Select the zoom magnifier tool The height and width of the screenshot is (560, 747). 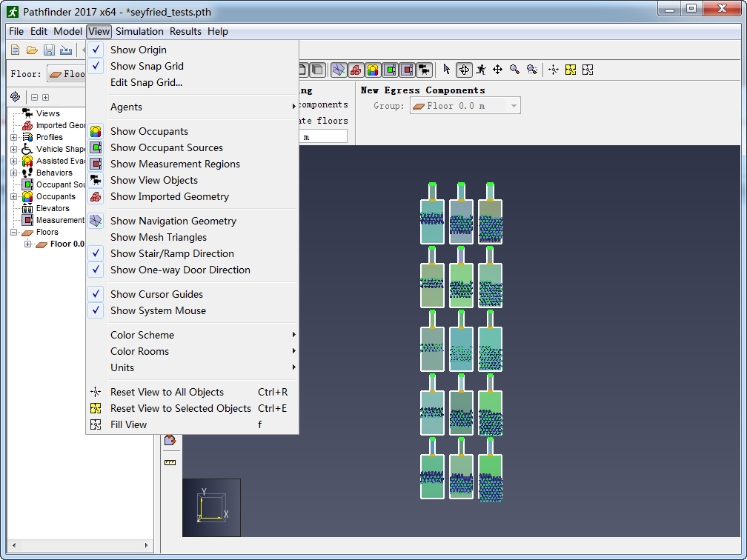514,70
